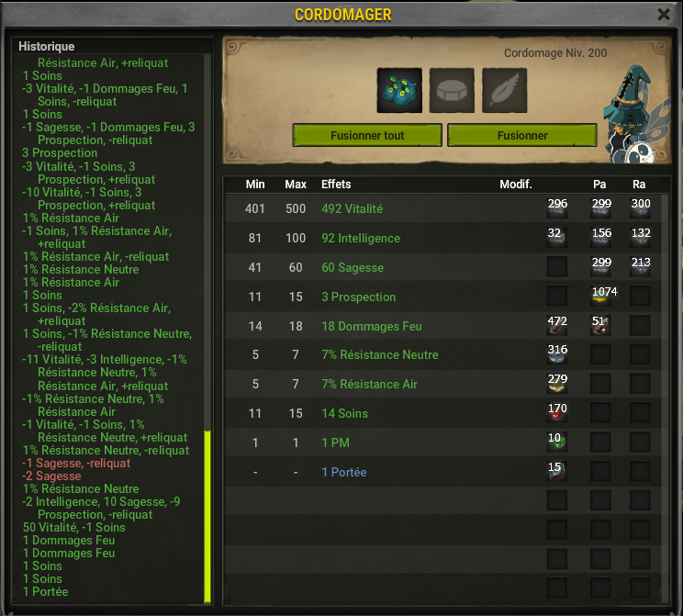Select the Pa Prospection rune showing 1074
The width and height of the screenshot is (683, 616).
[x=600, y=296]
